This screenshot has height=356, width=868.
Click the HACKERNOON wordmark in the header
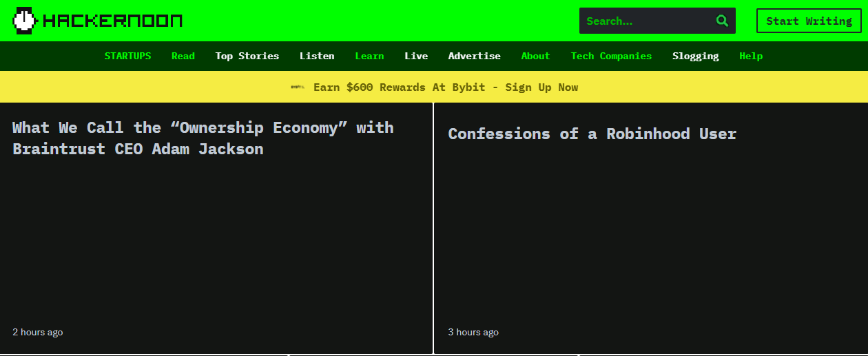point(112,21)
